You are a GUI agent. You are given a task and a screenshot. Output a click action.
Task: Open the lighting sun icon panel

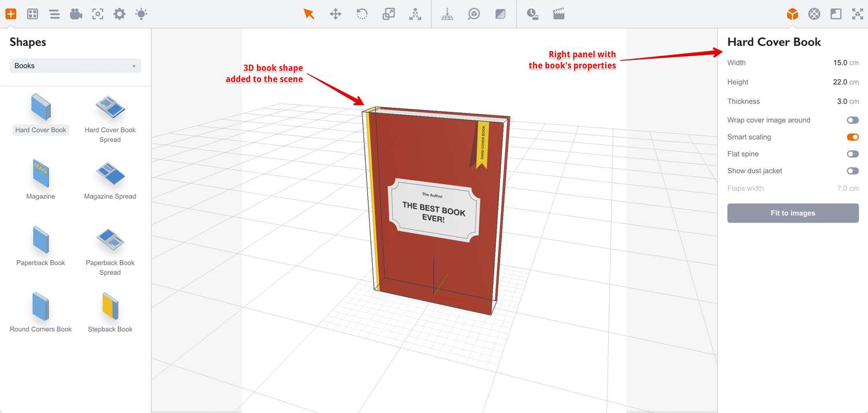tap(141, 14)
